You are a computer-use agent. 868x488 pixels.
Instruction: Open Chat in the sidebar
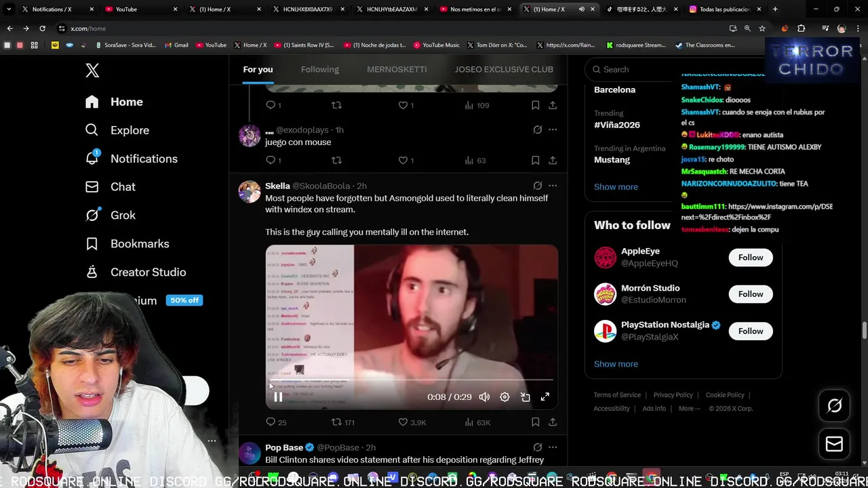[110, 187]
